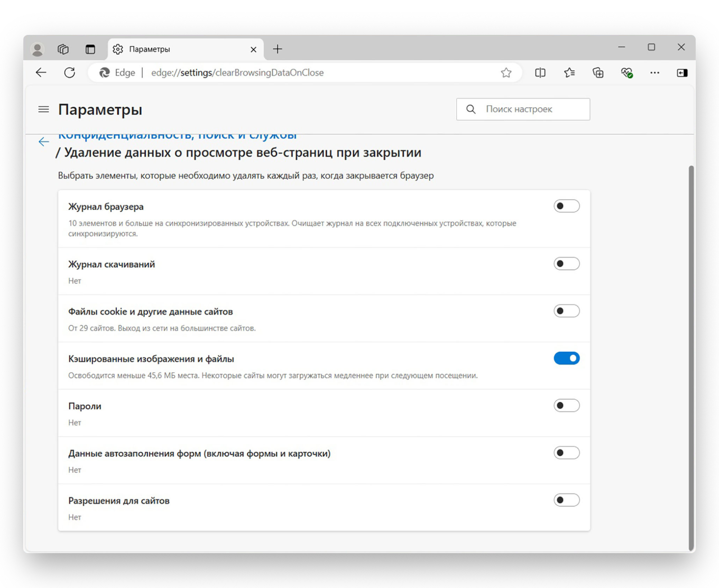The width and height of the screenshot is (719, 588).
Task: Expand the Параметры hamburger menu
Action: 43,109
